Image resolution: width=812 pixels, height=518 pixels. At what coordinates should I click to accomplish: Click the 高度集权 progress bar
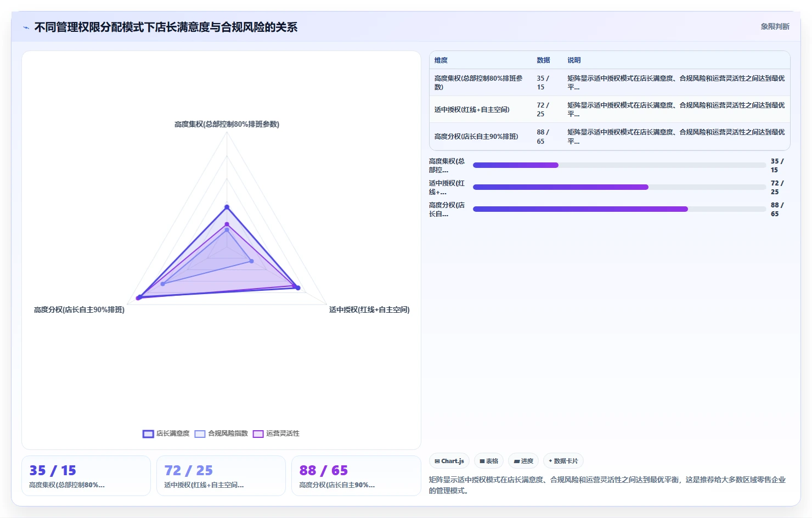tap(619, 165)
